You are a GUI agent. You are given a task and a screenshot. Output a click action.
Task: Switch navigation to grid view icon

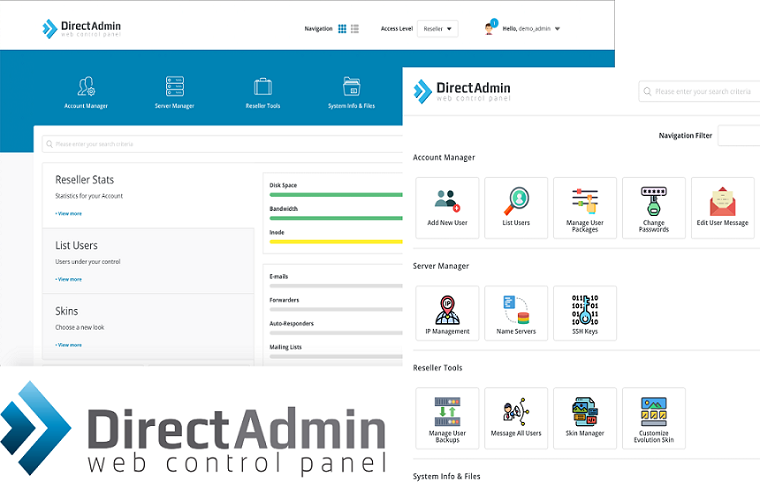[342, 29]
